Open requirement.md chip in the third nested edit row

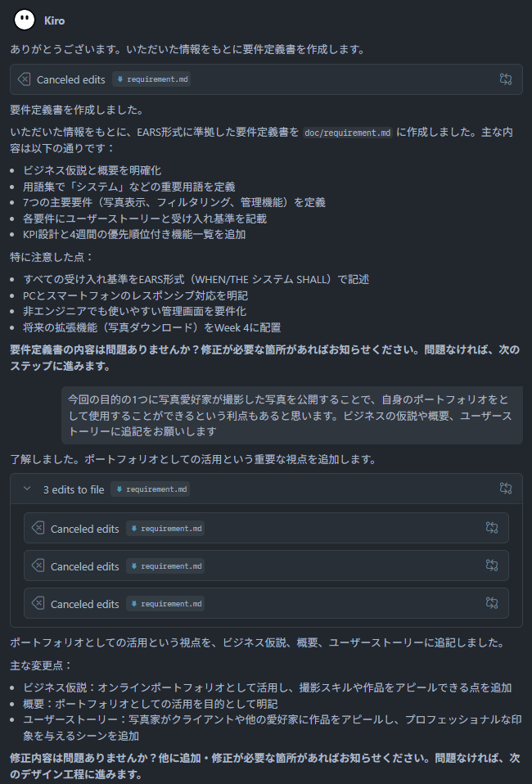coord(165,604)
